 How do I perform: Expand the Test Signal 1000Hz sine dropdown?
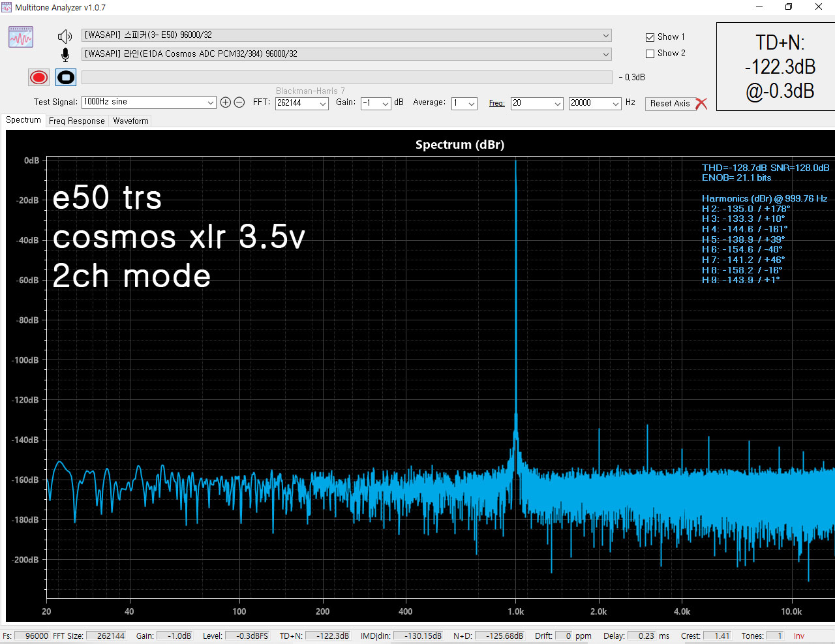click(149, 102)
